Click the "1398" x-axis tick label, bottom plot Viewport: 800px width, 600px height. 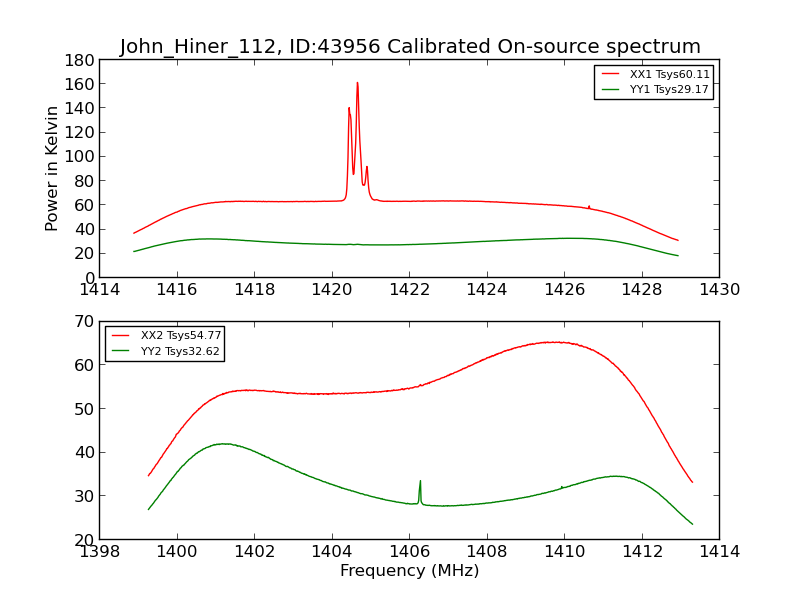99,551
